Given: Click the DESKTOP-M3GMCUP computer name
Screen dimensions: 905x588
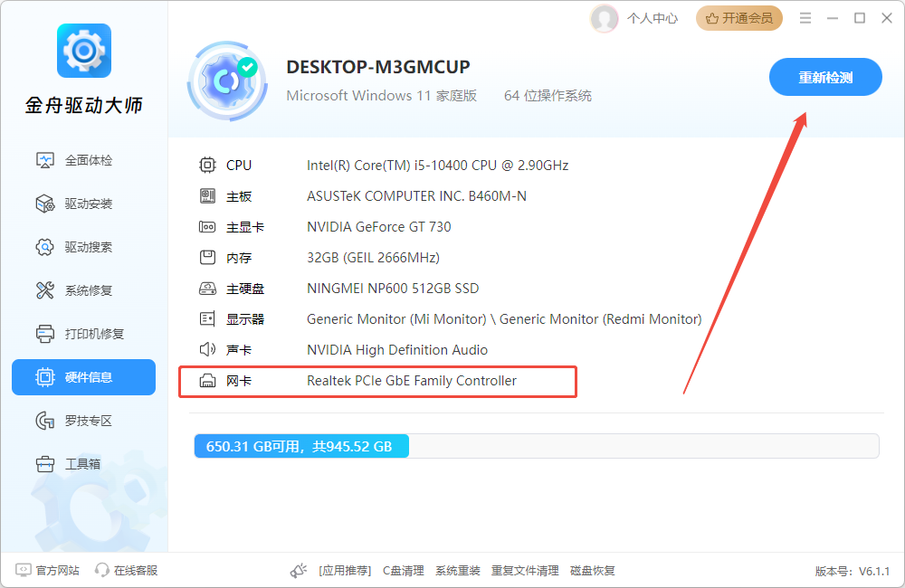Looking at the screenshot, I should tap(378, 67).
